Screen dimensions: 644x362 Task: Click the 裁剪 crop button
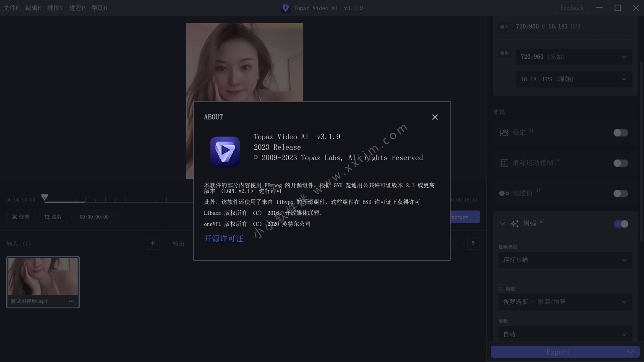tap(53, 217)
